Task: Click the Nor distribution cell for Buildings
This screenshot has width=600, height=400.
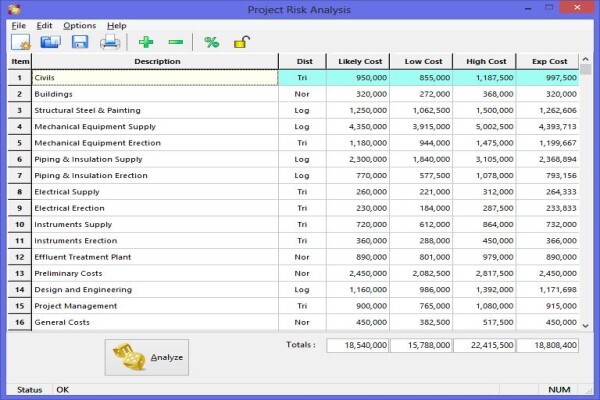Action: 302,94
